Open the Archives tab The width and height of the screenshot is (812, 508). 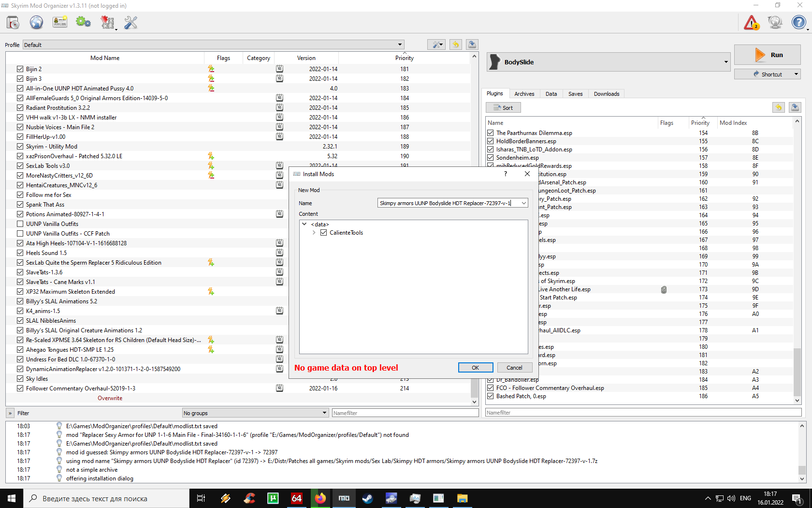[524, 93]
